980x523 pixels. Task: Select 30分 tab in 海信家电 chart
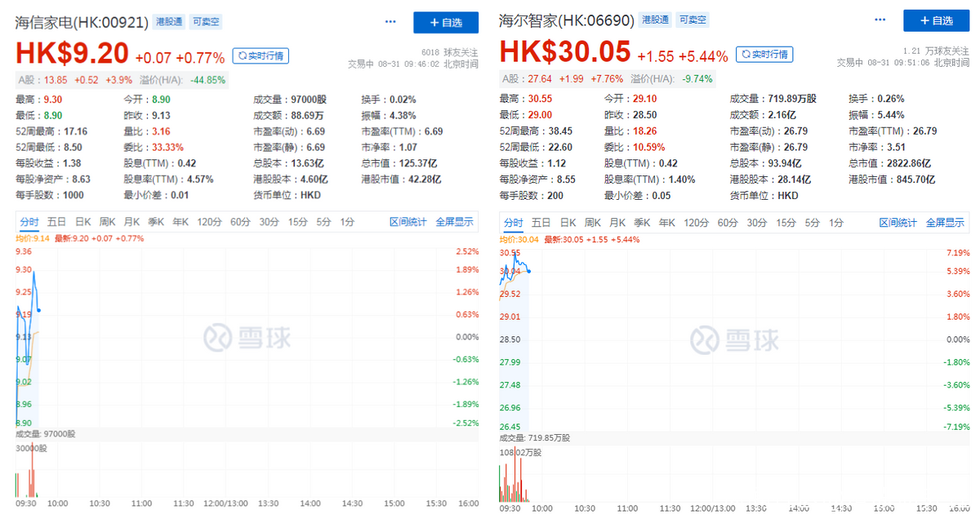click(269, 222)
